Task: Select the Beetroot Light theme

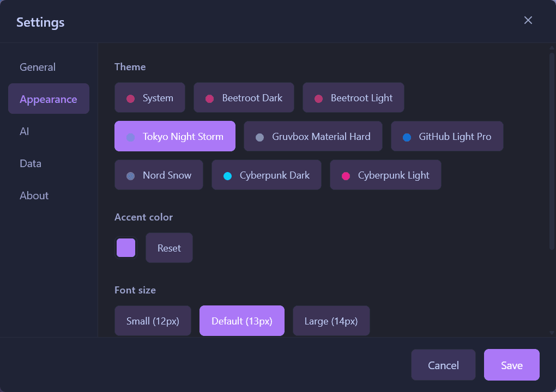Action: (x=353, y=97)
